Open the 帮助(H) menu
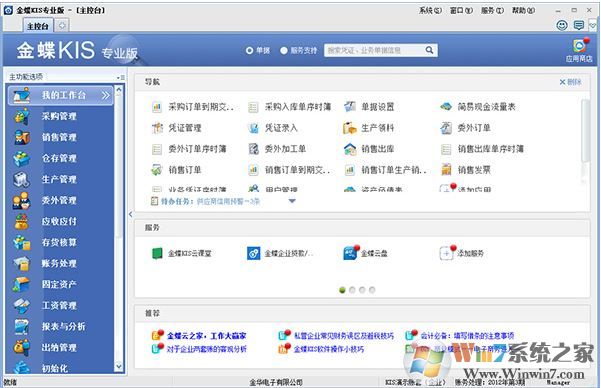601x388 pixels. click(x=523, y=10)
